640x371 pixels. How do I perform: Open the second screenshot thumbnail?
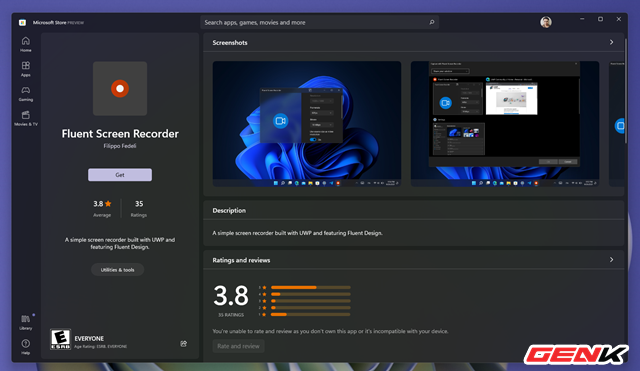tap(505, 124)
